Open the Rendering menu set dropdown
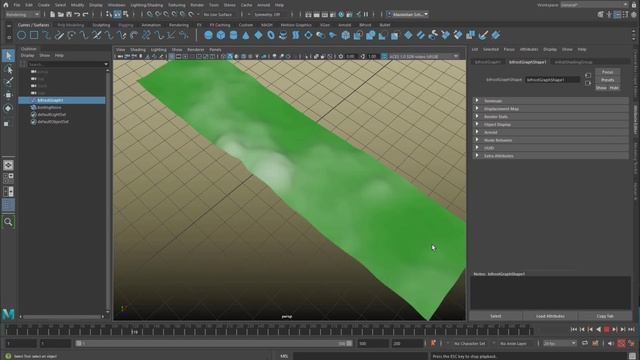640x360 pixels. 23,14
